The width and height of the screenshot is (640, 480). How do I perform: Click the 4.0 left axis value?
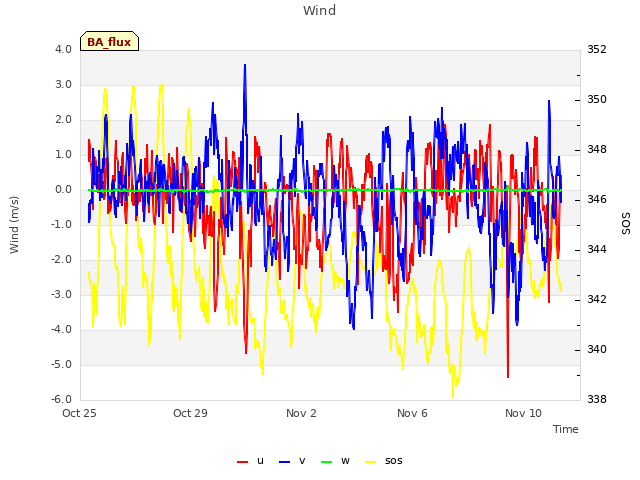point(63,49)
